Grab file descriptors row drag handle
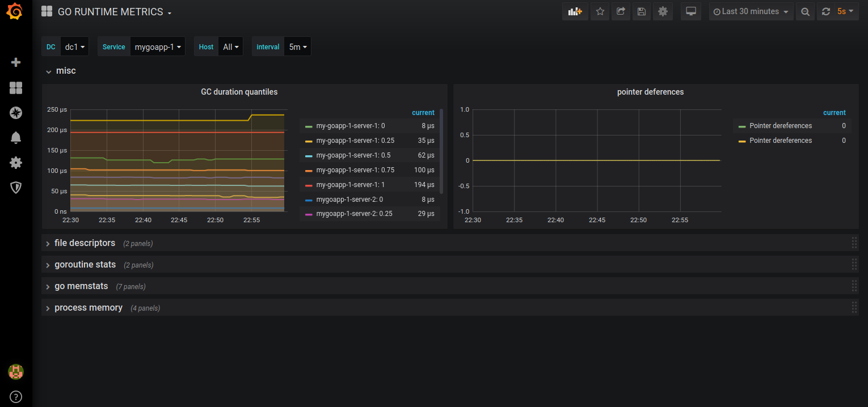 pyautogui.click(x=854, y=243)
